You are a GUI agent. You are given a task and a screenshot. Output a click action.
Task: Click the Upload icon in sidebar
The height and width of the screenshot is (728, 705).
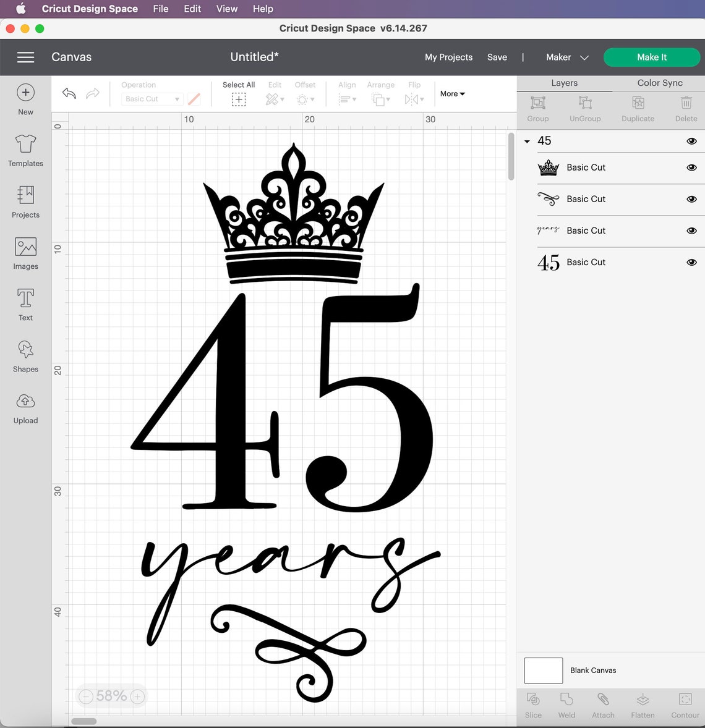click(25, 405)
